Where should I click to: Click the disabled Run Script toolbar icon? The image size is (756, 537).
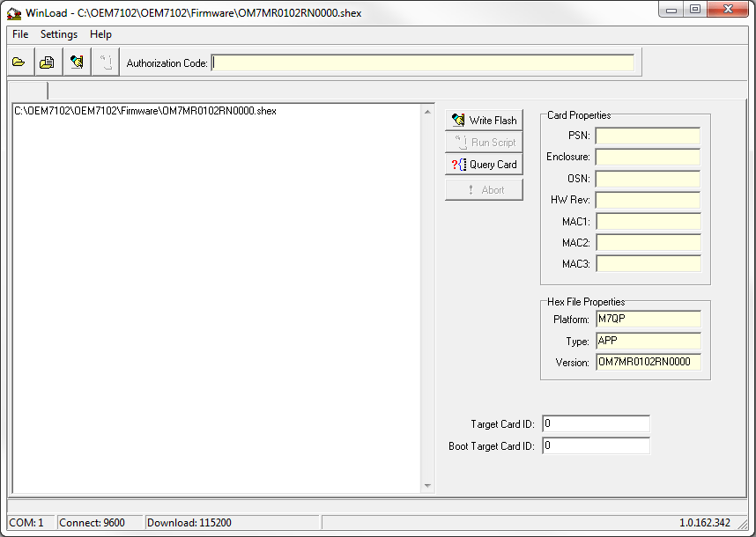click(105, 63)
